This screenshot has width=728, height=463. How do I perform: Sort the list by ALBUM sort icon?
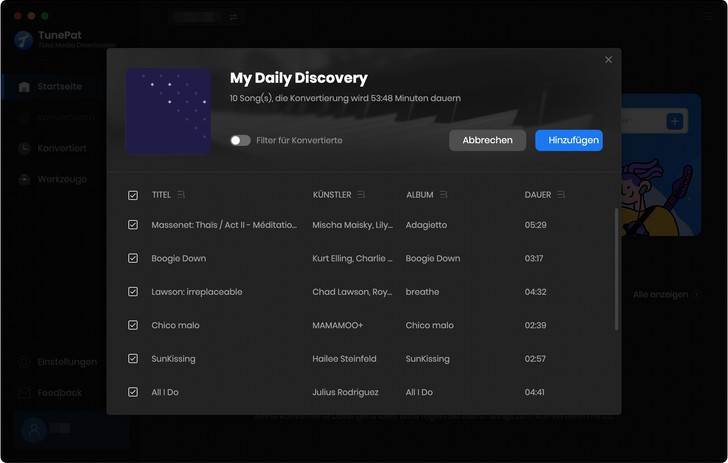click(x=443, y=195)
